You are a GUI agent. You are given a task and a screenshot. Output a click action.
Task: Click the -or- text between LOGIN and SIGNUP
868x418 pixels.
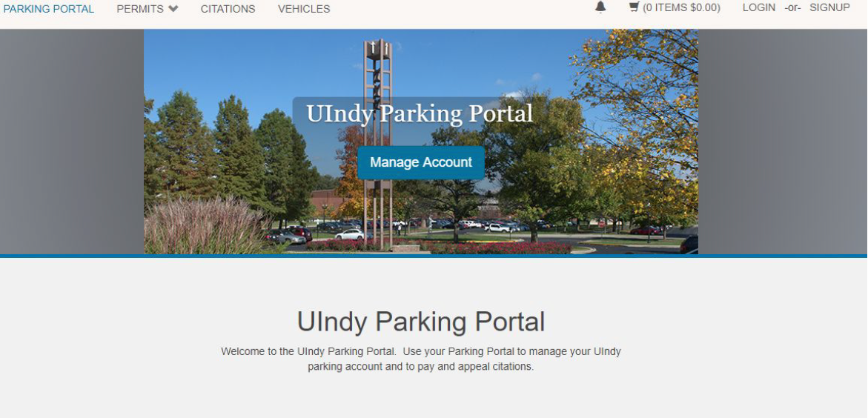pyautogui.click(x=792, y=8)
